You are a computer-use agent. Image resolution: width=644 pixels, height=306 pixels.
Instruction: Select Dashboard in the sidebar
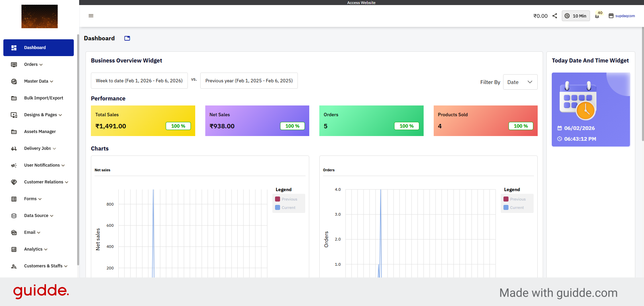coord(35,47)
